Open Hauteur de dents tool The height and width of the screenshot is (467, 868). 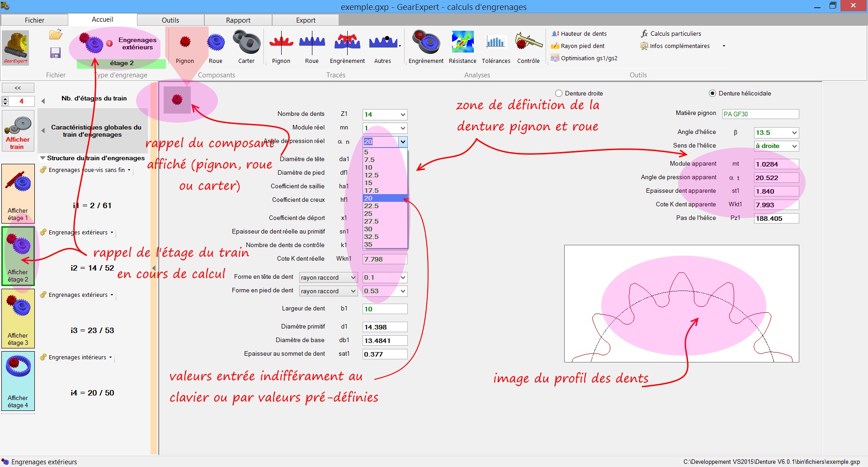click(x=579, y=33)
